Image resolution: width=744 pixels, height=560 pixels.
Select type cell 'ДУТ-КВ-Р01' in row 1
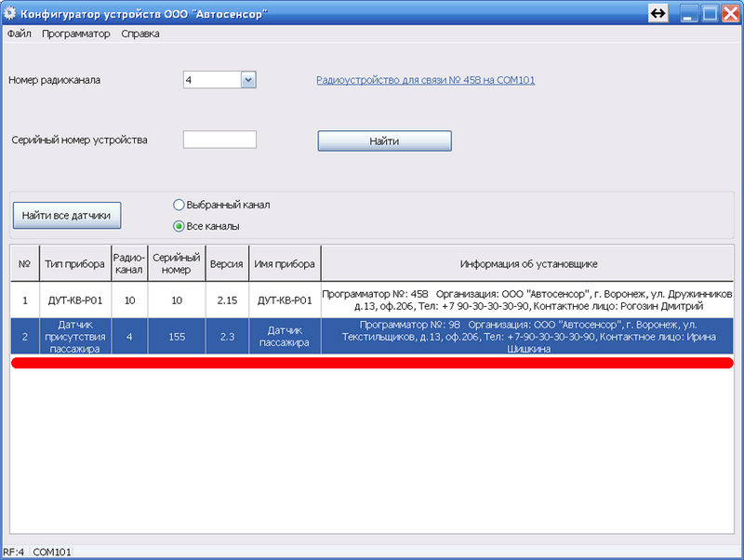[75, 300]
